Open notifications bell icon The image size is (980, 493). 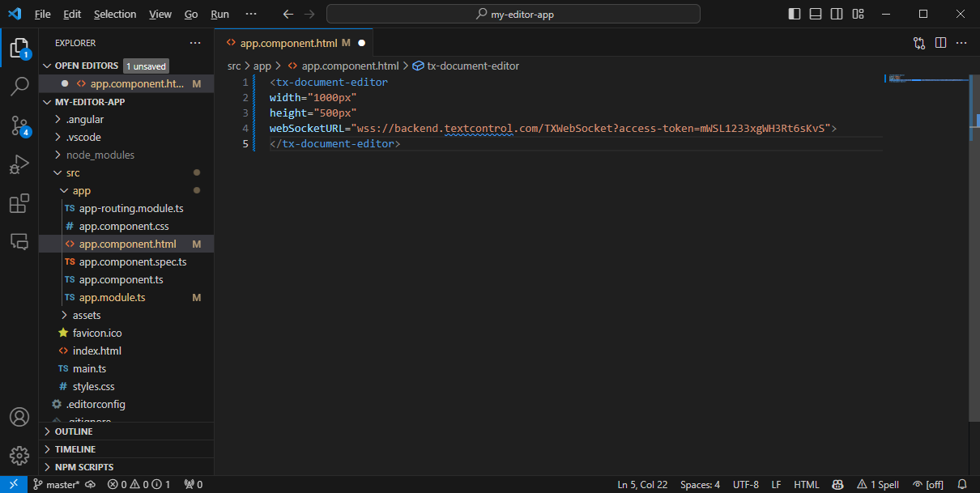[963, 484]
